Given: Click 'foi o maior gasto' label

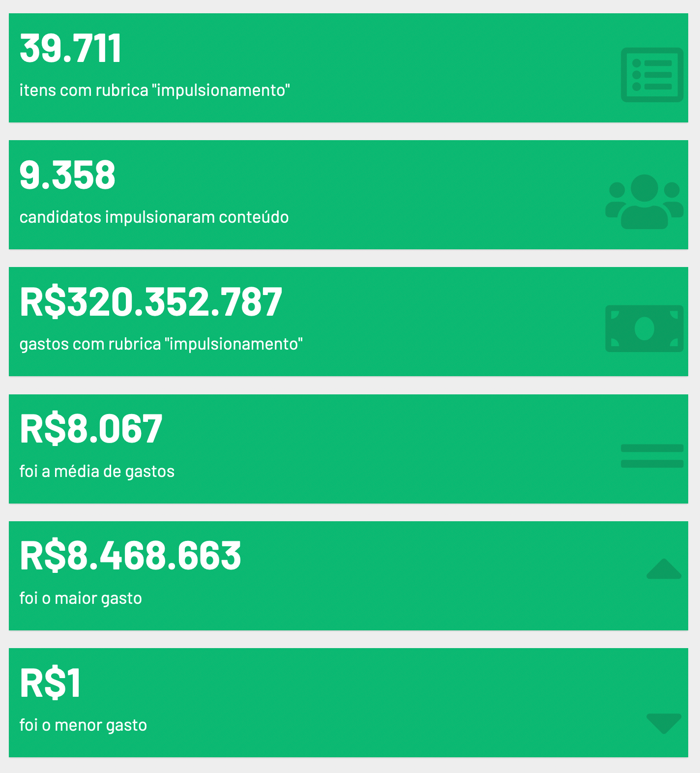Looking at the screenshot, I should (81, 598).
